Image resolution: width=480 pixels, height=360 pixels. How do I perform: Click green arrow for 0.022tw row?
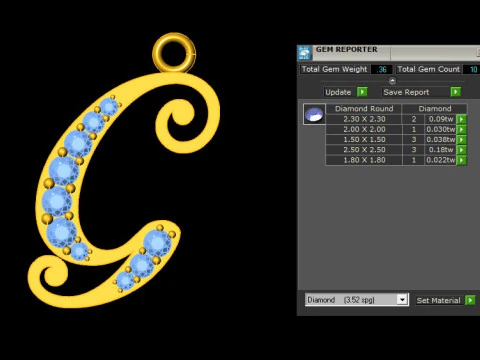click(x=462, y=160)
